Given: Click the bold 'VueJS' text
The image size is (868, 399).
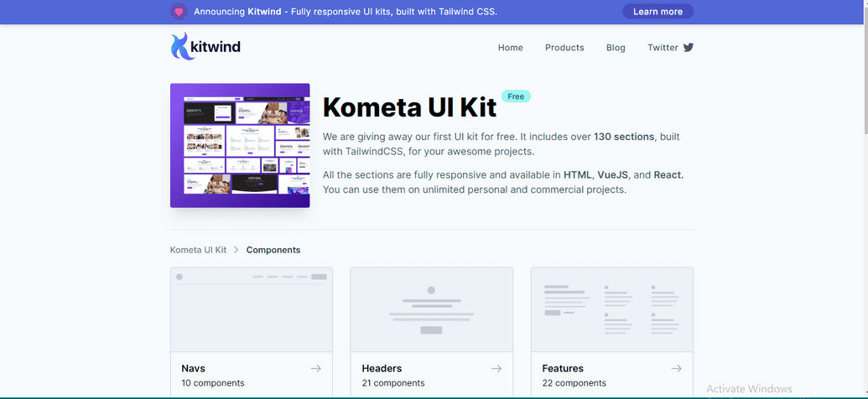Looking at the screenshot, I should 613,175.
